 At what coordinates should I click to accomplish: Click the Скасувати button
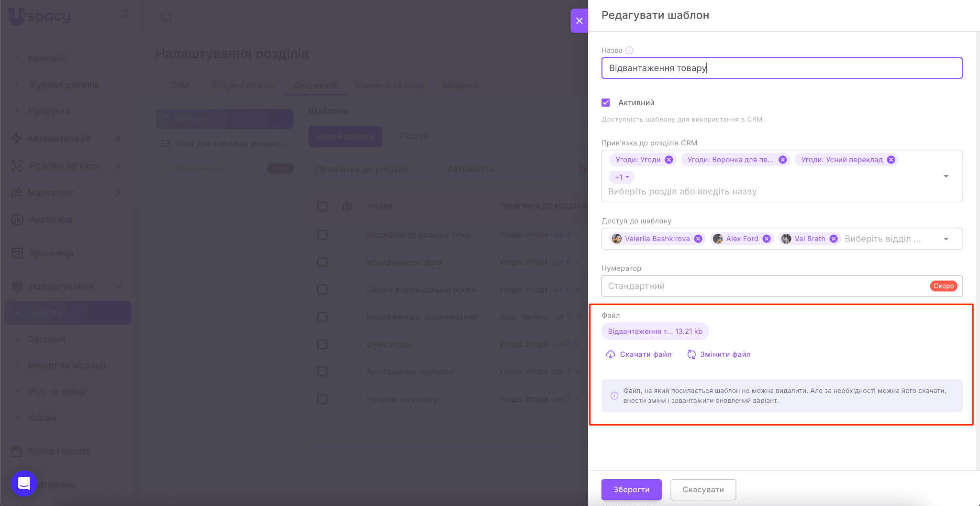pos(703,489)
